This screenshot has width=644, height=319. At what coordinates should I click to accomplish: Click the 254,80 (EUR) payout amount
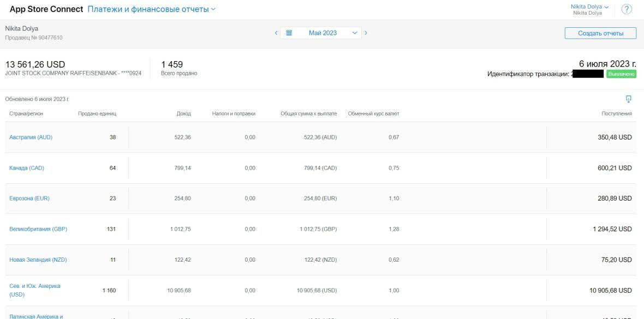click(x=320, y=198)
